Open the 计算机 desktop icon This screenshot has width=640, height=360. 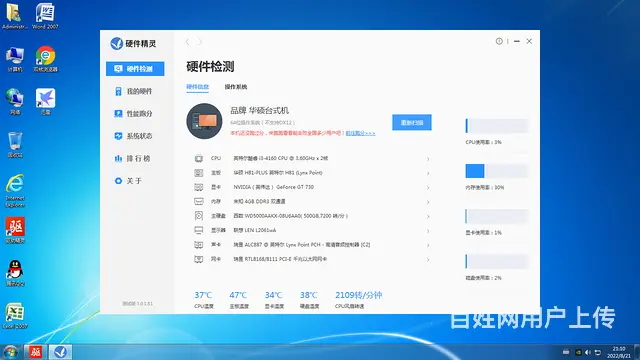[x=15, y=60]
